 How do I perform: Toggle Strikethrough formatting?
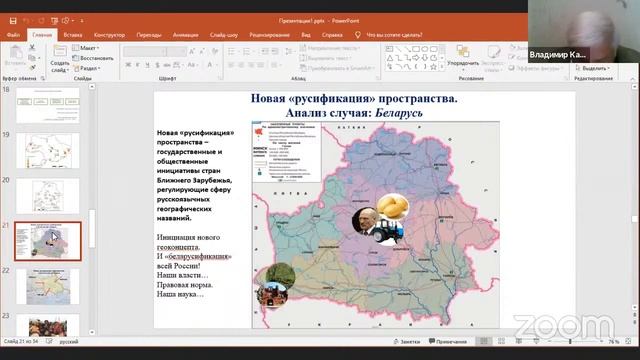pyautogui.click(x=167, y=65)
